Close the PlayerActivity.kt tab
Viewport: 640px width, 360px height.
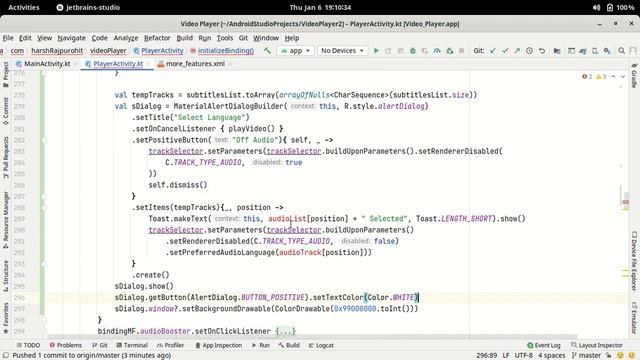click(148, 64)
